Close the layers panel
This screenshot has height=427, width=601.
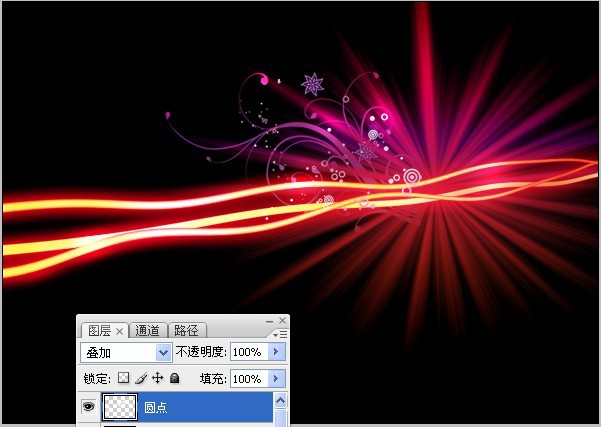(282, 320)
